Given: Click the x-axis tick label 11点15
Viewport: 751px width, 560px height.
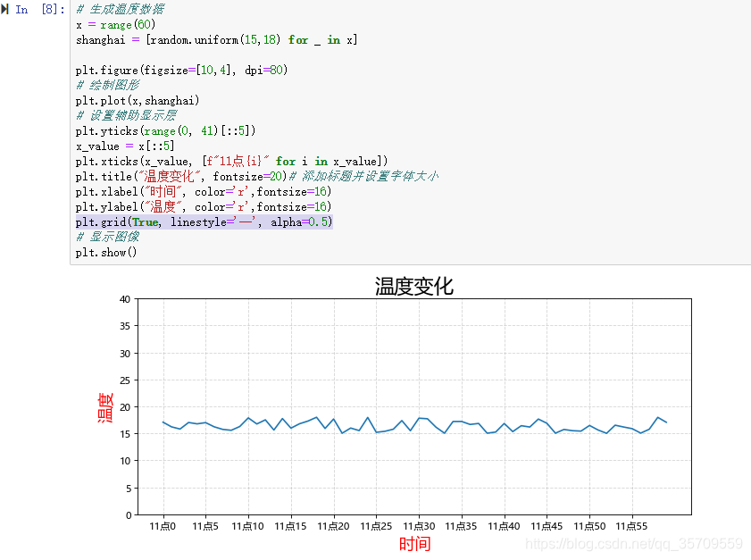Looking at the screenshot, I should click(291, 526).
